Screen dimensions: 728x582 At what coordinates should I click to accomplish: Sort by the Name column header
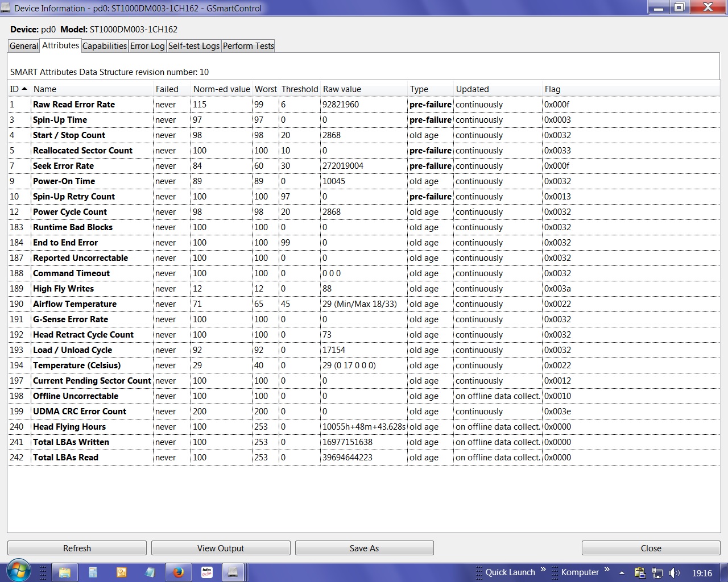92,89
